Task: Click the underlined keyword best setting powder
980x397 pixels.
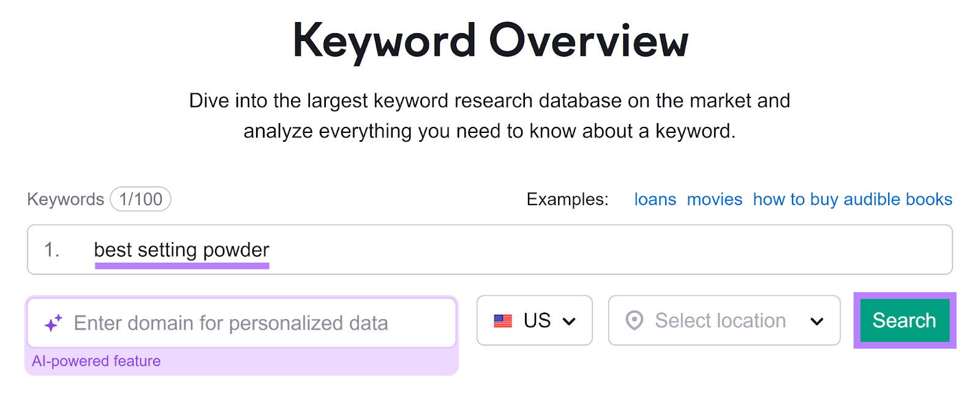Action: [181, 249]
